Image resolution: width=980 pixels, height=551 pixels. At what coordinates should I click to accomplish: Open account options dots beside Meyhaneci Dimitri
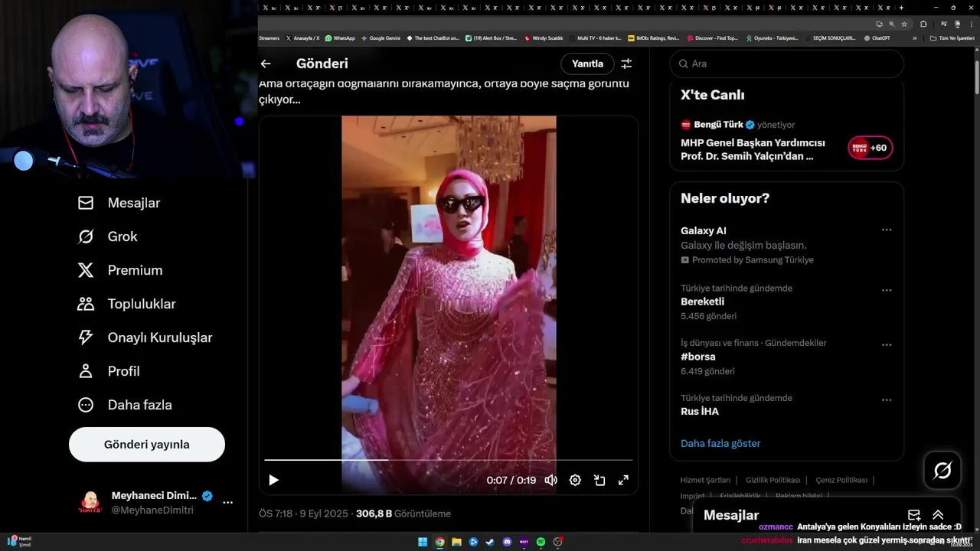227,503
